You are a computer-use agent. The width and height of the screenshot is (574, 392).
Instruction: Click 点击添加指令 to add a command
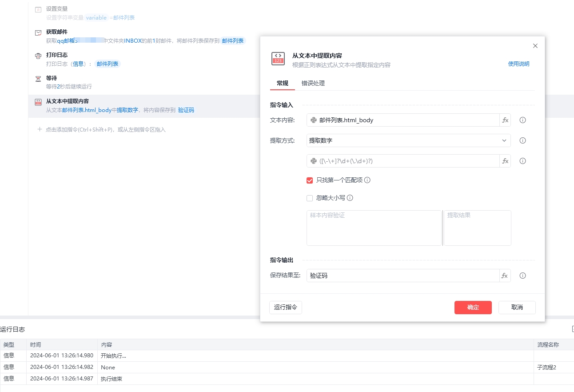click(106, 130)
